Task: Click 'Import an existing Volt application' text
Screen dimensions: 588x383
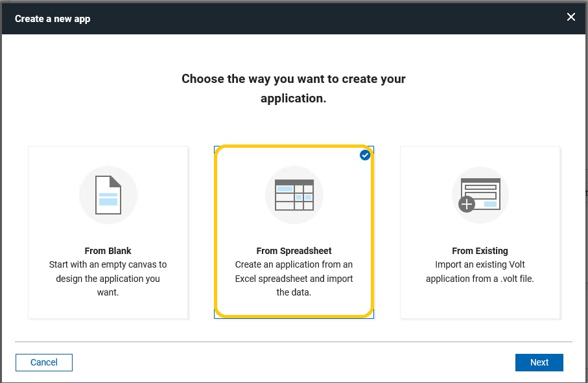Action: [480, 272]
